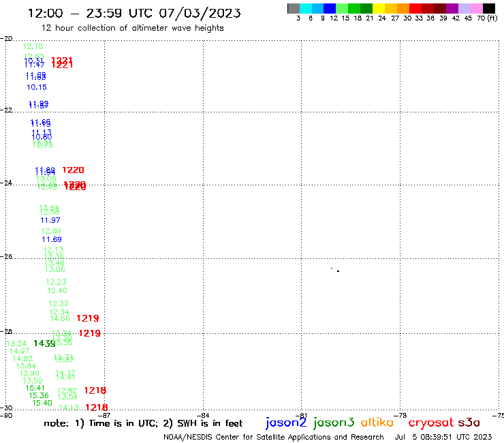
Task: Click the blue wave height value 11.97
Action: [x=50, y=220]
